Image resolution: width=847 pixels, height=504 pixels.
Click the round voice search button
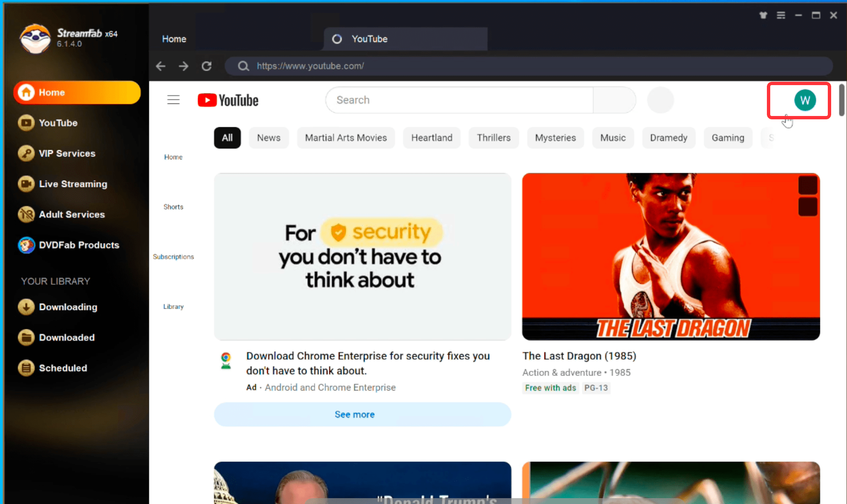[660, 100]
